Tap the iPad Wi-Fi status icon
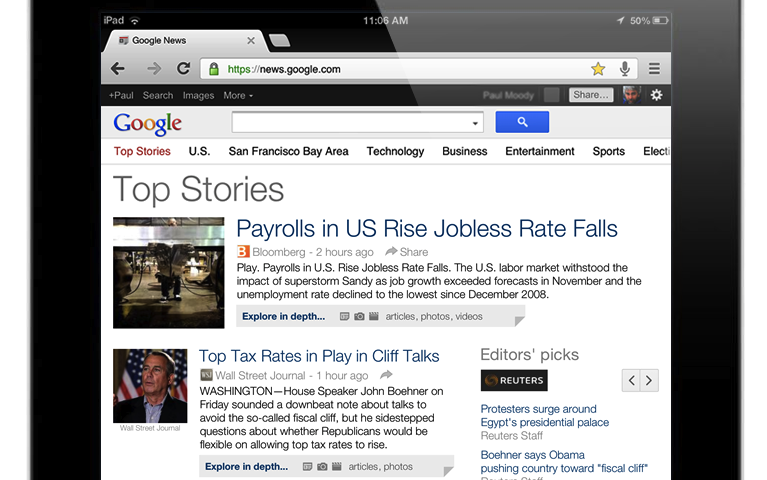The image size is (767, 480). tap(135, 21)
